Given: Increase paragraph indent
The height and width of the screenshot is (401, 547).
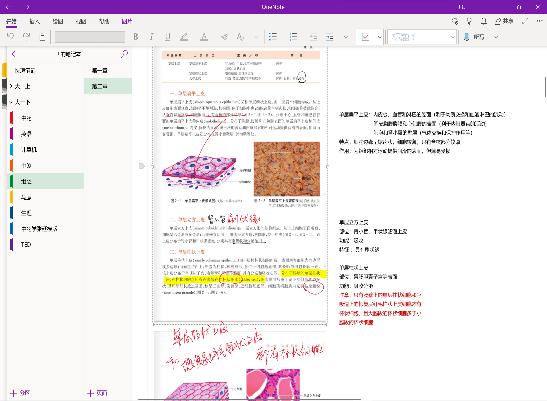Looking at the screenshot, I should 329,37.
